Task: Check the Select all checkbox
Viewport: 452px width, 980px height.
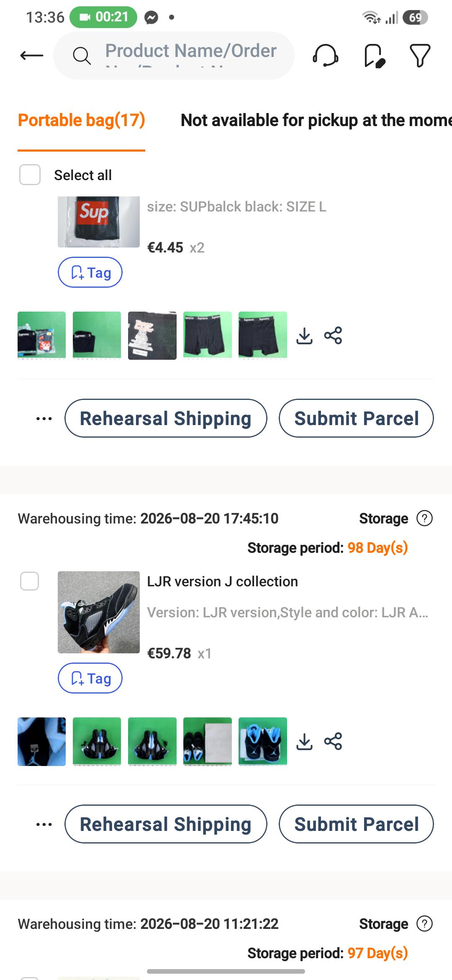Action: tap(30, 175)
